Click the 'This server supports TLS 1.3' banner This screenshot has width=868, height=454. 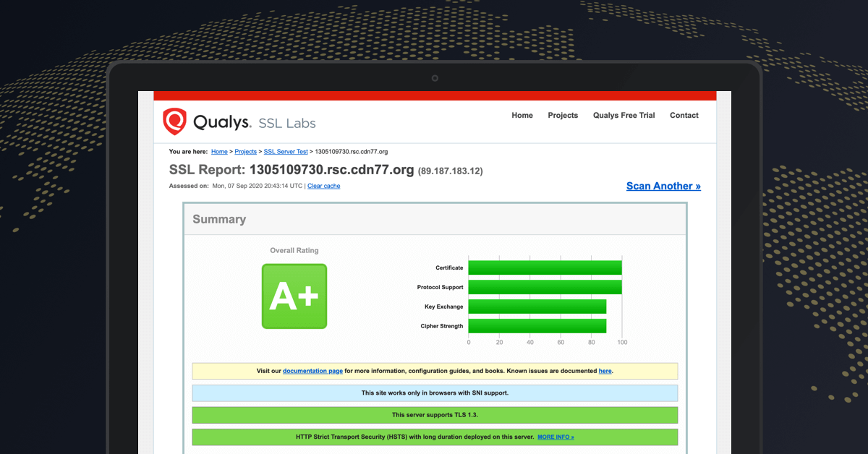[435, 415]
